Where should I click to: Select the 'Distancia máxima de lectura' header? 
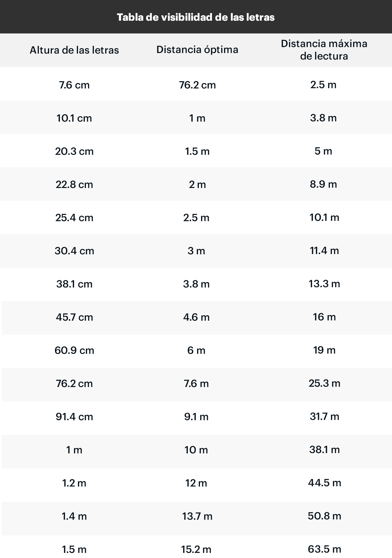324,50
